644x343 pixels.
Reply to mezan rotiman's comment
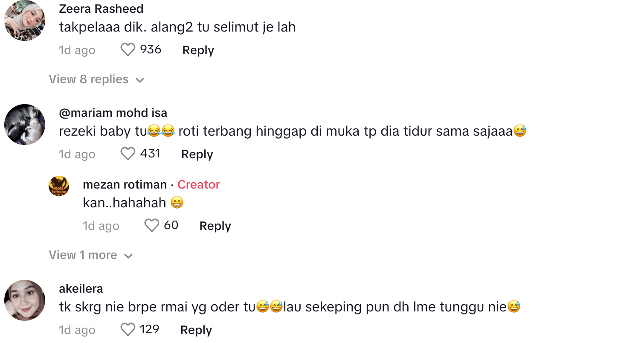tap(215, 226)
